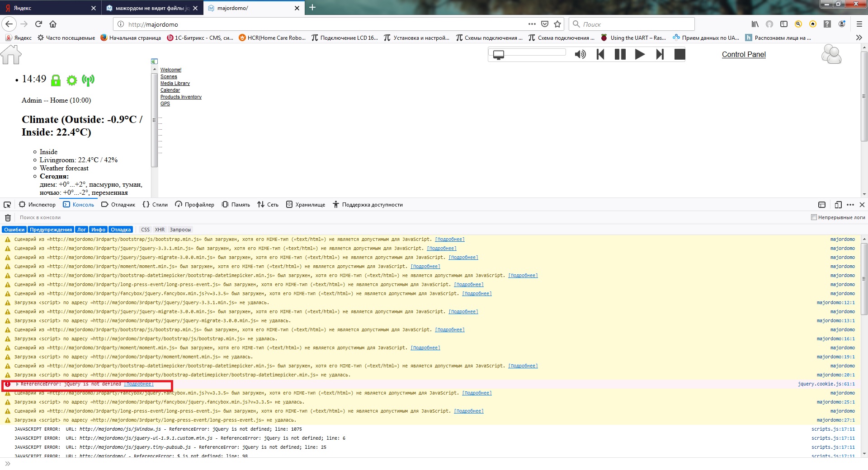Pause playback in the media player bar
This screenshot has width=868, height=470.
[x=620, y=54]
